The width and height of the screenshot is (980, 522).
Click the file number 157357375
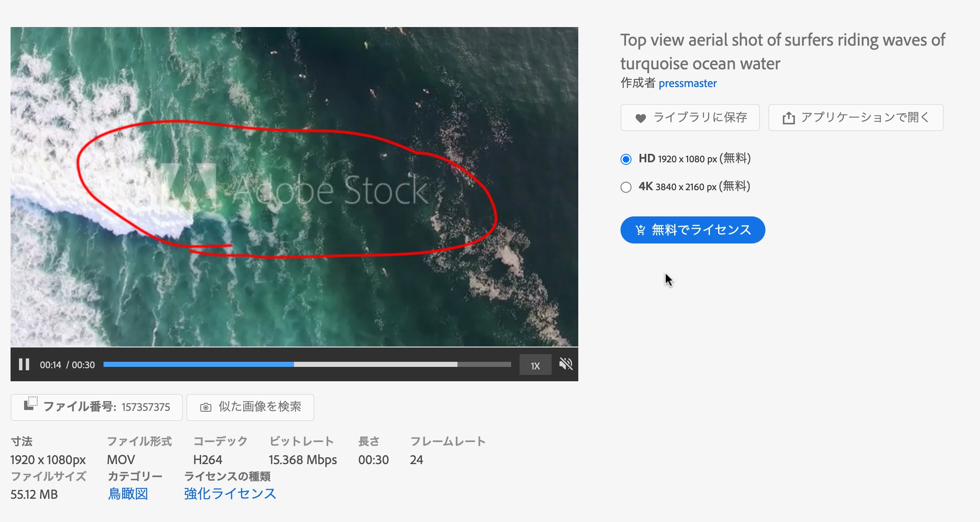146,407
